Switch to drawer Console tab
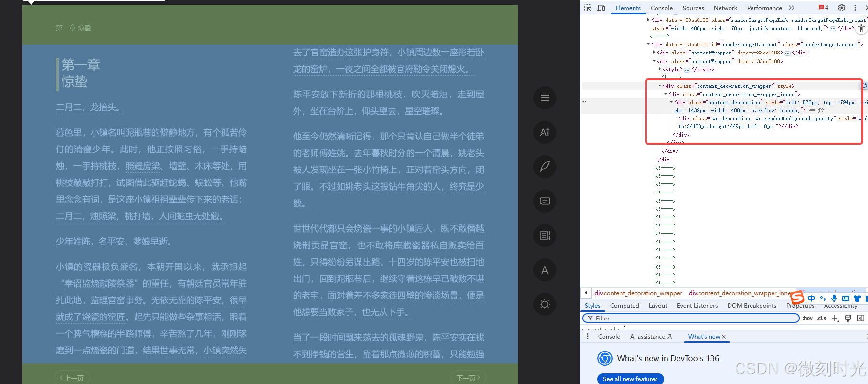Image resolution: width=868 pixels, height=384 pixels. coord(609,337)
